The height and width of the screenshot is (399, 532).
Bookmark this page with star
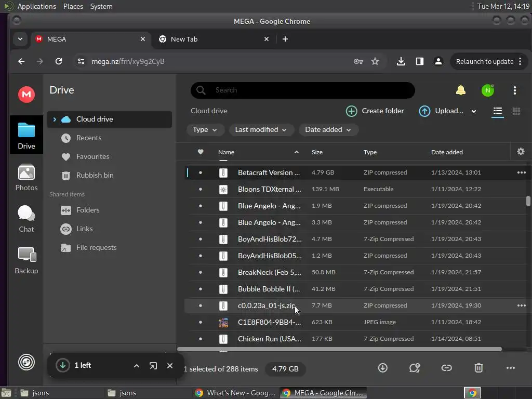[x=375, y=61]
